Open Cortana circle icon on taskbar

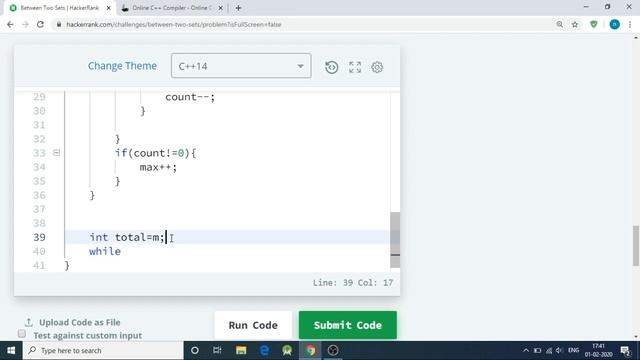pos(195,351)
